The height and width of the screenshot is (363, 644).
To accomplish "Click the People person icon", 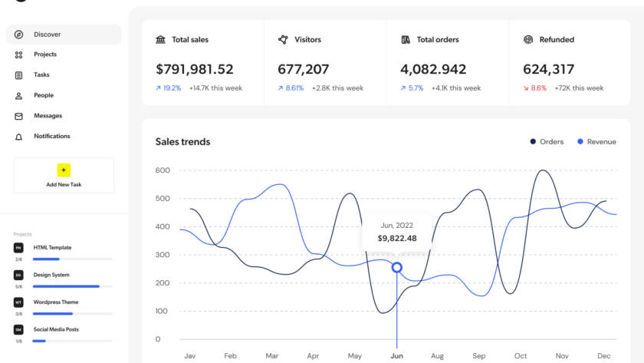I will coord(18,96).
